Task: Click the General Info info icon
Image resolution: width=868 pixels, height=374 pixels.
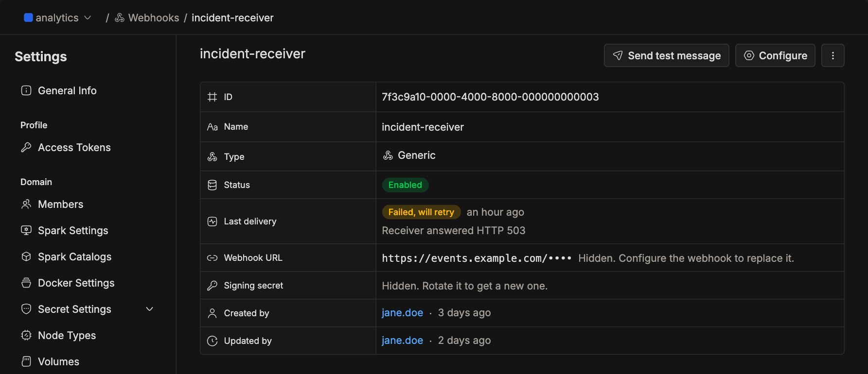Action: [x=26, y=90]
